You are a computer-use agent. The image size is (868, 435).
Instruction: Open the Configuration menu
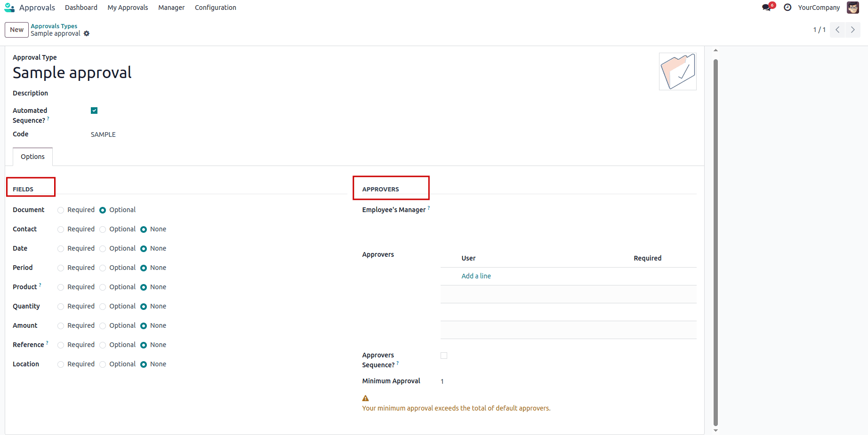215,8
